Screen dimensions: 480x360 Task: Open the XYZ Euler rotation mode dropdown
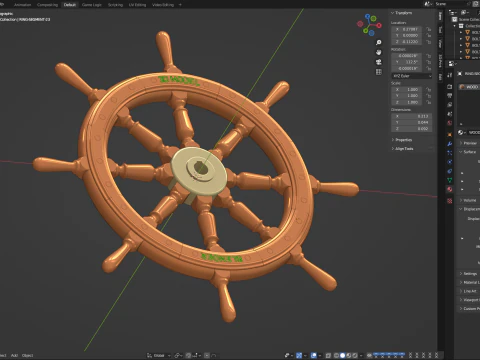[412, 76]
